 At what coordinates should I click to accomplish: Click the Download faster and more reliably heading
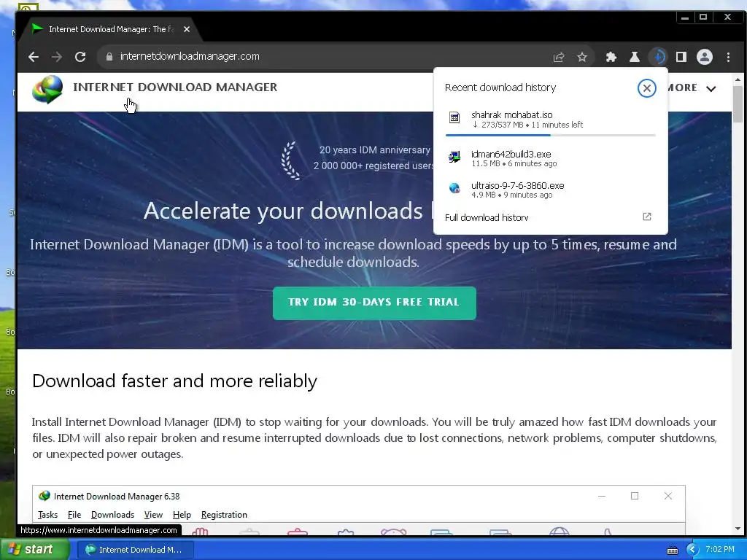click(174, 381)
